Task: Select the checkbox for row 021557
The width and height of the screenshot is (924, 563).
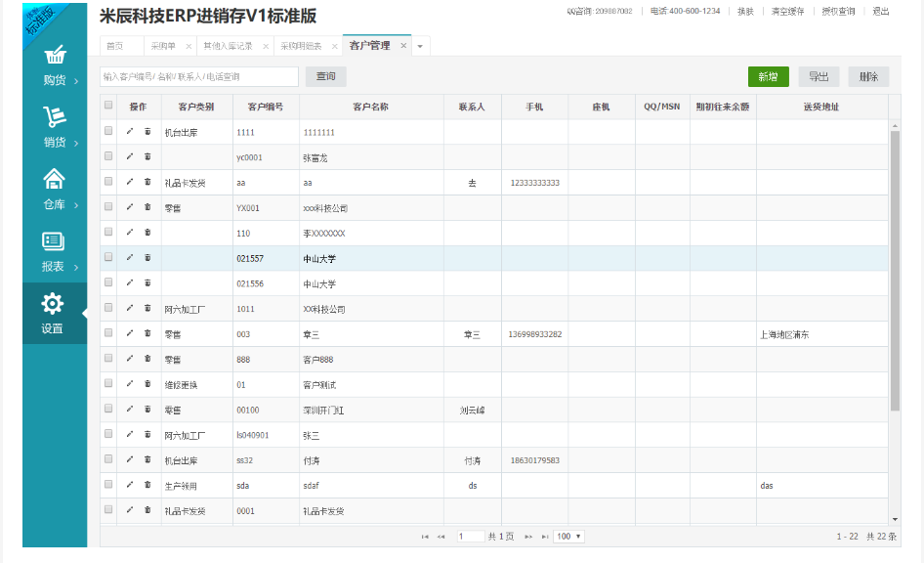Action: 108,258
